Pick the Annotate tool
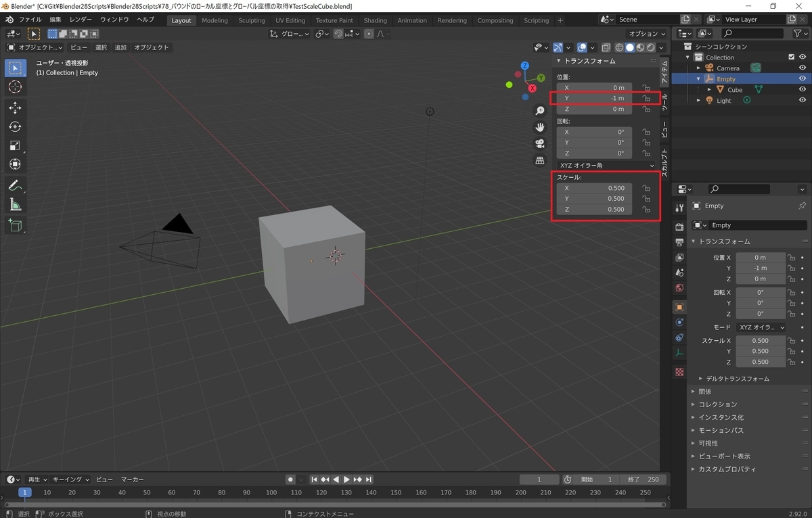 coord(16,185)
